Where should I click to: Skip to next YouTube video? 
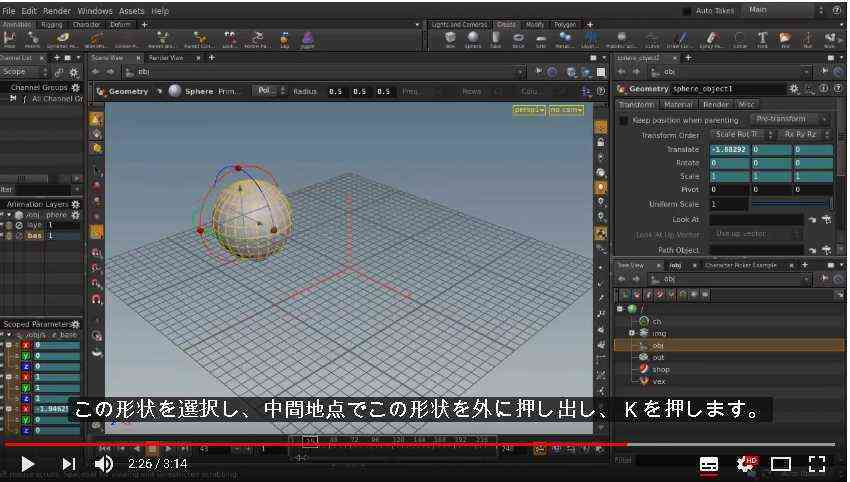point(68,464)
